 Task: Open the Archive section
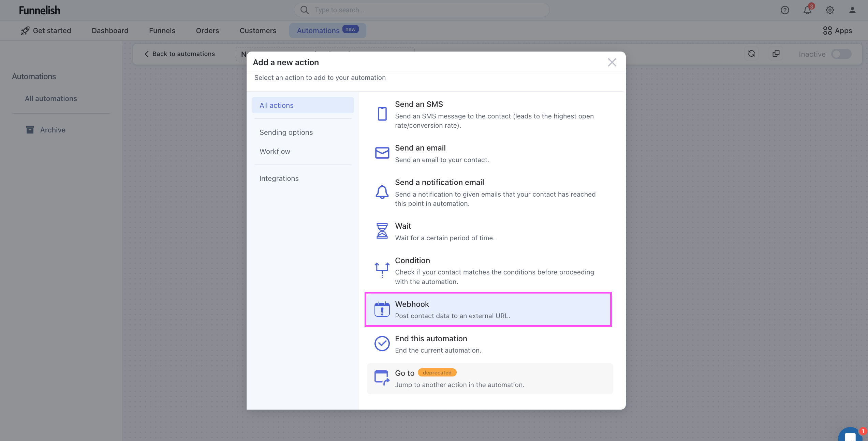coord(53,130)
